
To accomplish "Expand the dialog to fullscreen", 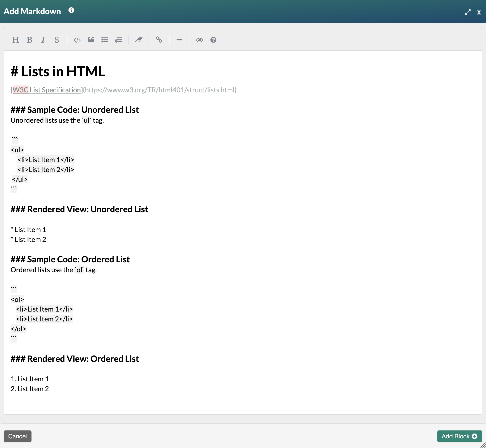I will tap(468, 12).
